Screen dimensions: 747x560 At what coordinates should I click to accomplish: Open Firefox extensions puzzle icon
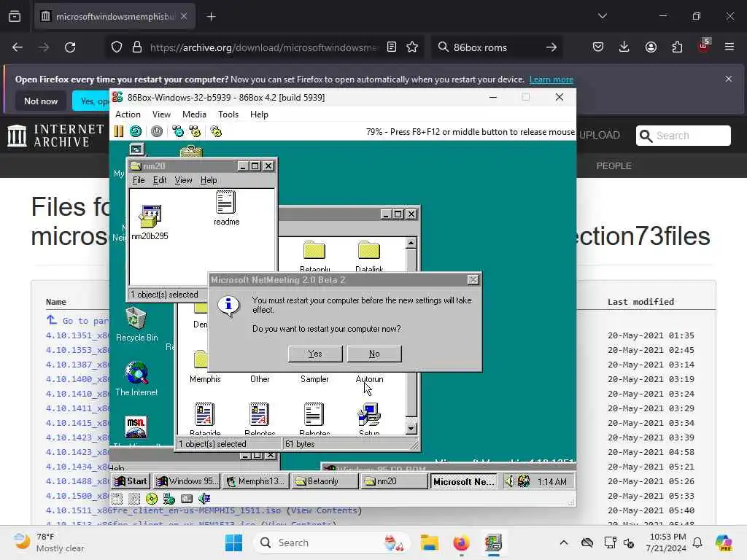(x=677, y=47)
